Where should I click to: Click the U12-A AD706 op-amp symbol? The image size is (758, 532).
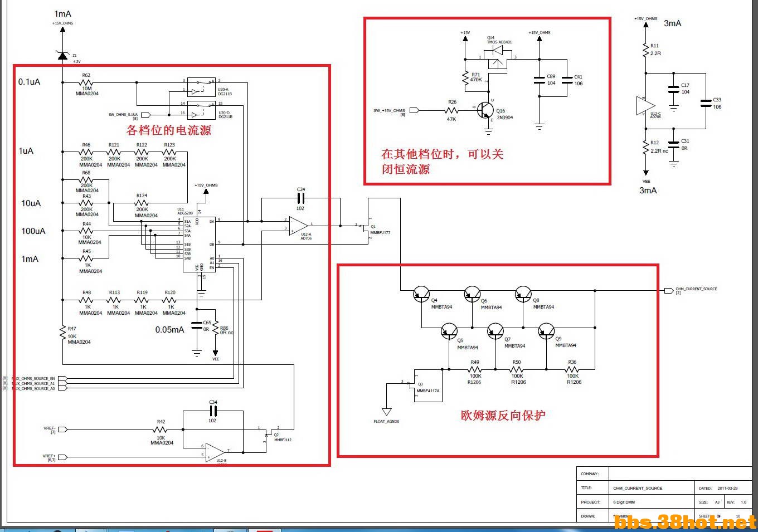coord(299,226)
